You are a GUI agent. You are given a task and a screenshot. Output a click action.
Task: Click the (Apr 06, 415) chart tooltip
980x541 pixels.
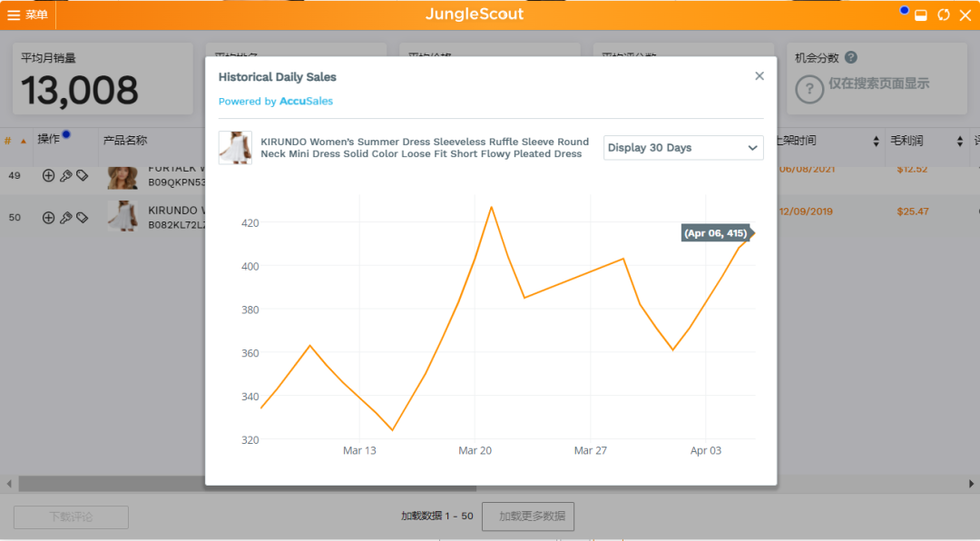click(x=716, y=233)
